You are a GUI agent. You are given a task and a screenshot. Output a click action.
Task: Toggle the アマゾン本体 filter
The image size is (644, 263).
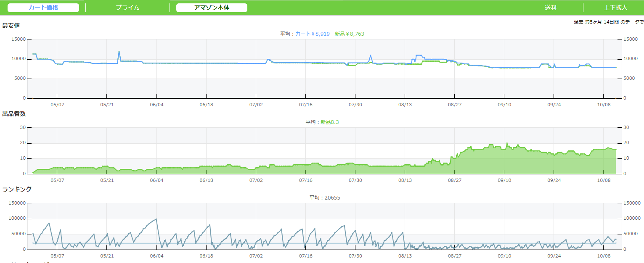pos(212,8)
